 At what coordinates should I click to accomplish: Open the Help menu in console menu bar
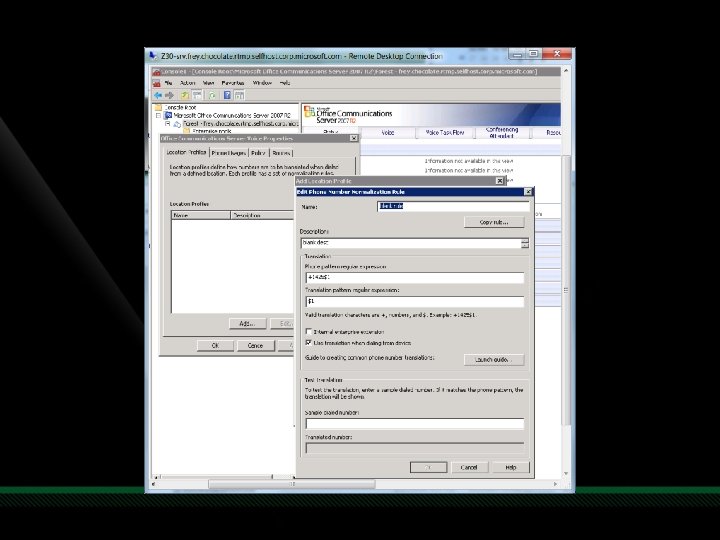tap(285, 83)
